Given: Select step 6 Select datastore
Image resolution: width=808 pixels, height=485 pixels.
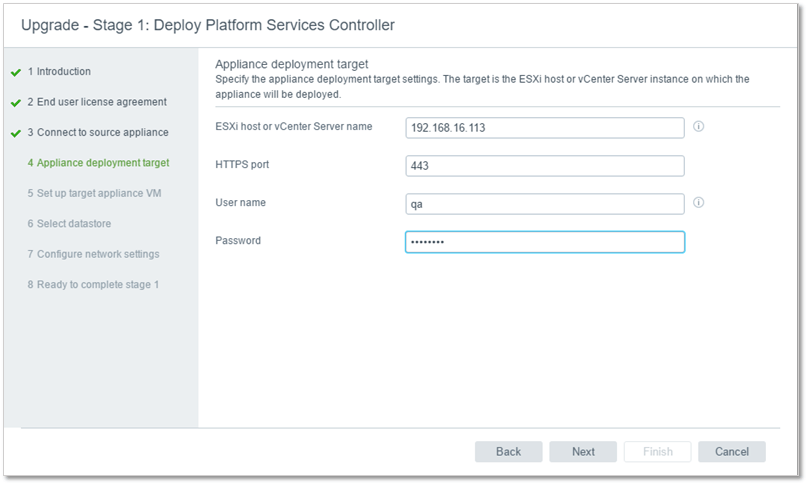Looking at the screenshot, I should pyautogui.click(x=69, y=224).
